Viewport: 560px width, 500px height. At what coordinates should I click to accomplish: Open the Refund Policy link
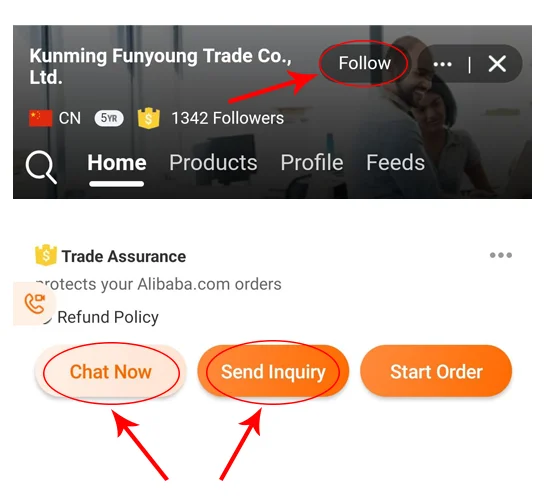[x=108, y=317]
